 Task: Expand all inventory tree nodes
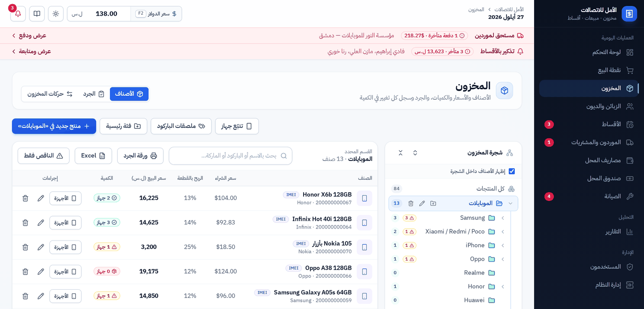[415, 153]
